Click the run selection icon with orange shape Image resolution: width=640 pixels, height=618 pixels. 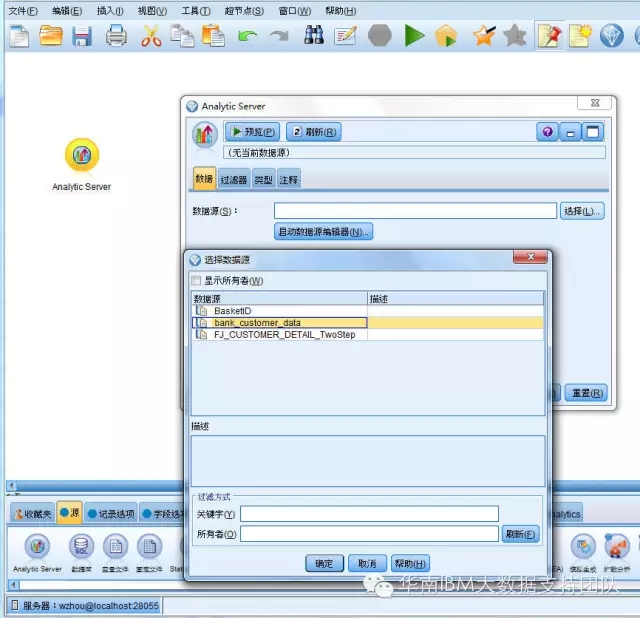(446, 36)
